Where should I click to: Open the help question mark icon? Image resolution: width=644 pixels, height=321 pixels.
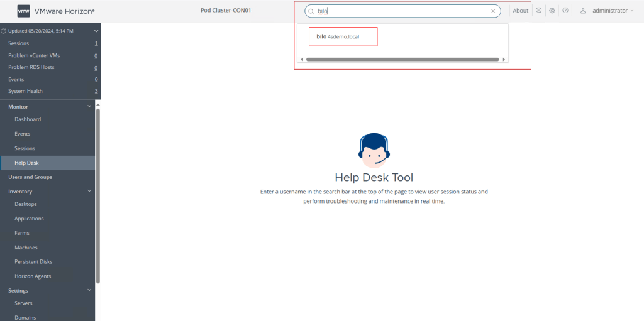pyautogui.click(x=565, y=11)
